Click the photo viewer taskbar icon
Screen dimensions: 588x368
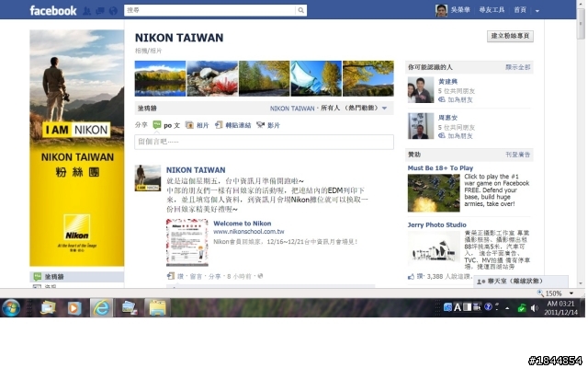click(x=130, y=308)
